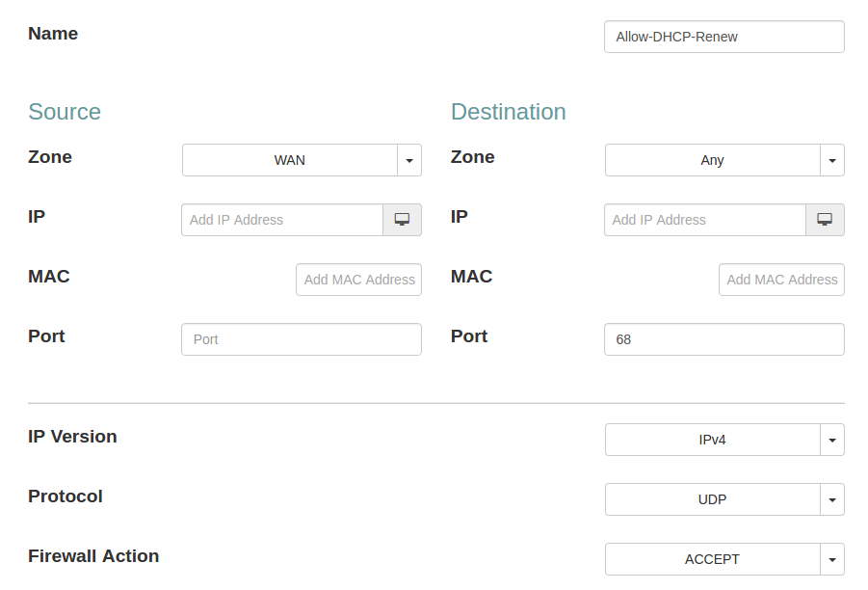Click the source IP host picker icon
This screenshot has height=590, width=868.
click(402, 220)
